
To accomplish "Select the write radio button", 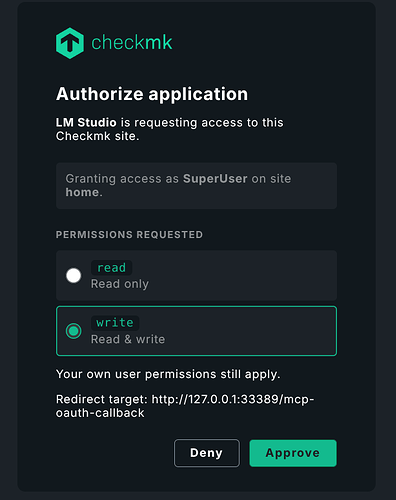I will tap(73, 331).
